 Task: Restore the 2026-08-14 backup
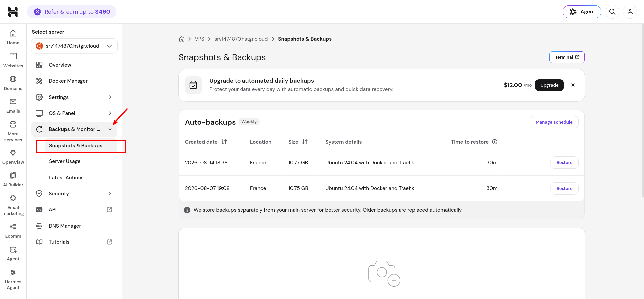pyautogui.click(x=564, y=163)
